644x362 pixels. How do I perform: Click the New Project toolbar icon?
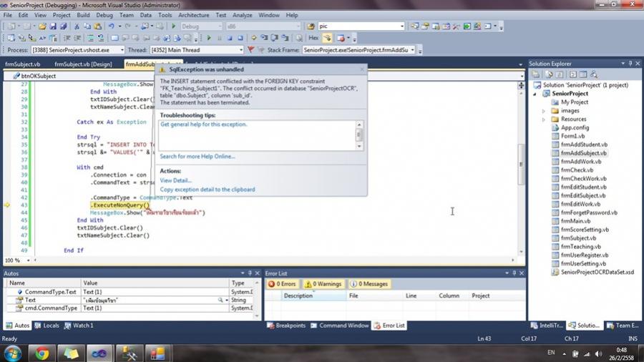click(11, 26)
